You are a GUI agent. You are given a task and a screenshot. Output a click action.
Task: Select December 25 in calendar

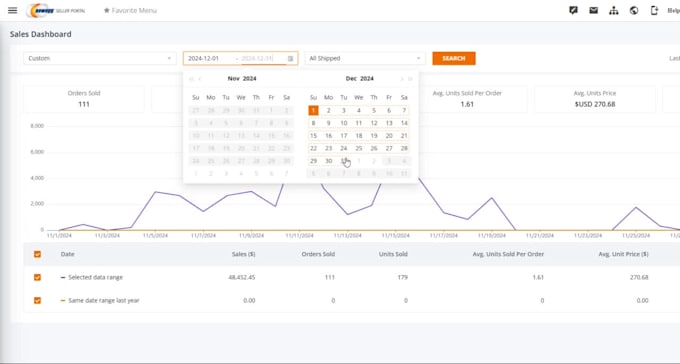[359, 148]
